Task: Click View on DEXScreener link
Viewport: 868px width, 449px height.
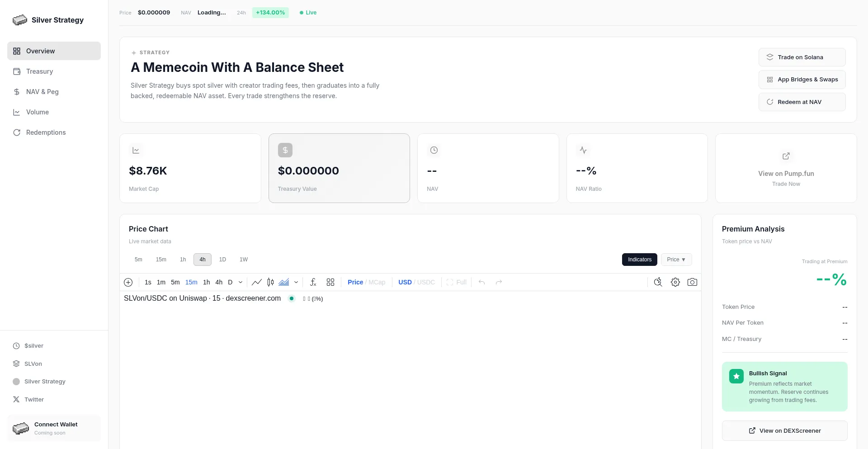Action: pos(784,430)
